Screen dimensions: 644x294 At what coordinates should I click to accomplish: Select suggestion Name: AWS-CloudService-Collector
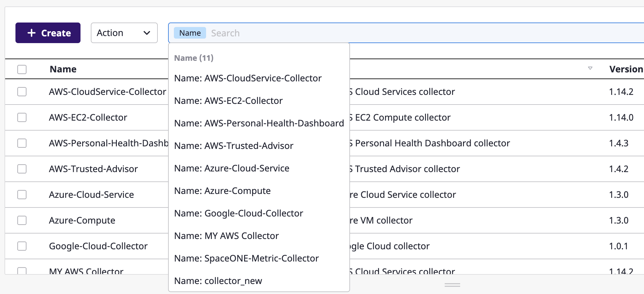click(x=259, y=78)
